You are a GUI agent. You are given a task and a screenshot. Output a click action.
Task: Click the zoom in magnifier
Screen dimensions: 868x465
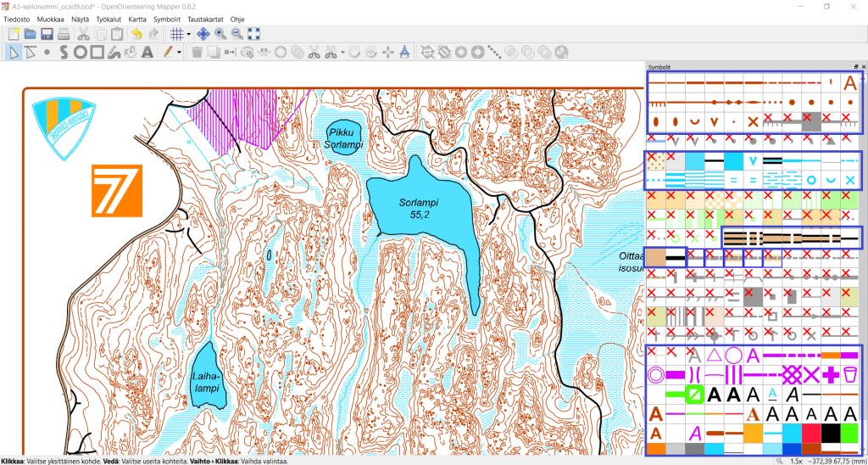coord(220,34)
